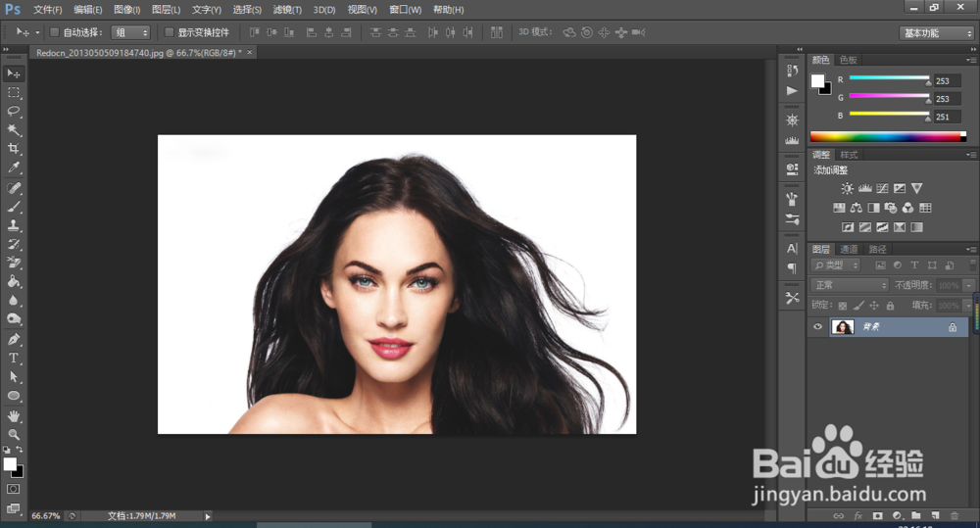Add layer style fx icon

coord(858,515)
